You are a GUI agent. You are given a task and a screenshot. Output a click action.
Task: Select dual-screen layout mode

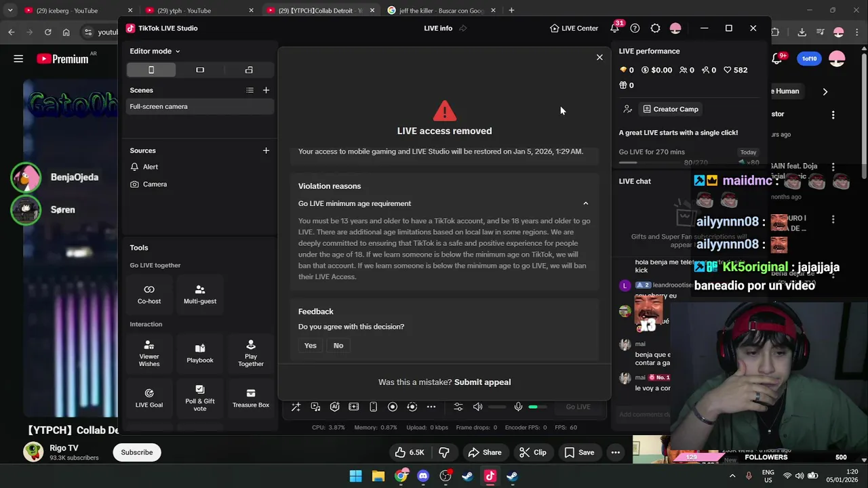[249, 70]
